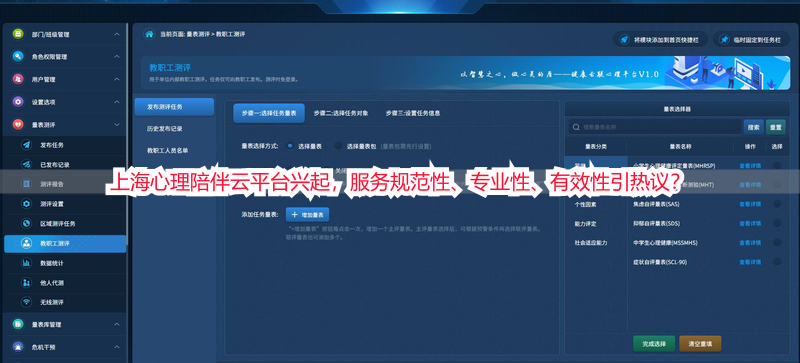Click the 重置 button
The image size is (800, 363).
coord(776,127)
